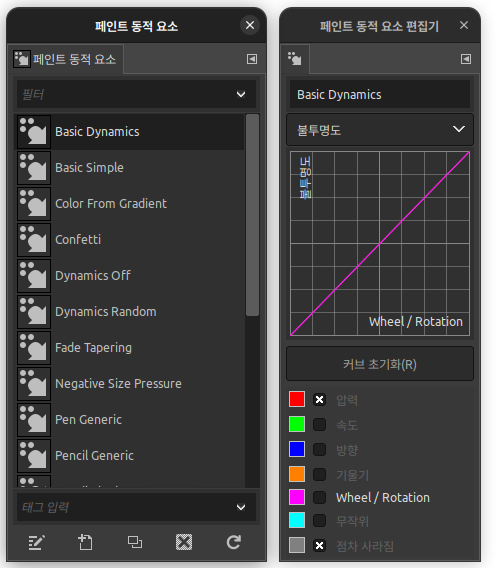Screen dimensions: 495x568
Task: Toggle the 방향 checkbox
Action: point(319,449)
